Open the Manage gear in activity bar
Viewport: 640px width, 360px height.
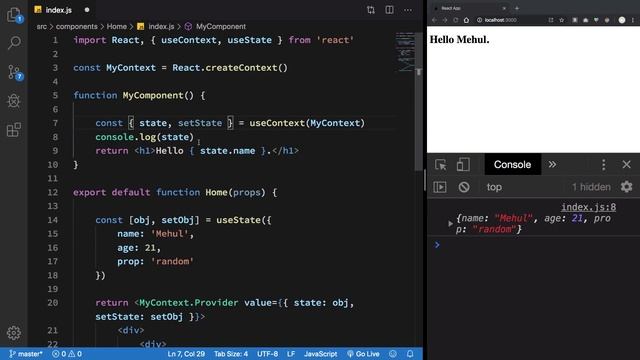coord(14,333)
